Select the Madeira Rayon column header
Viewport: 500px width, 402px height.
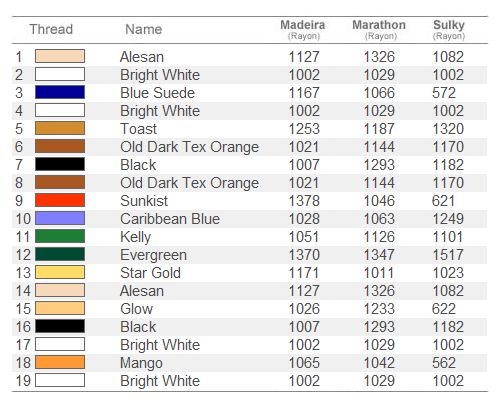pos(303,30)
